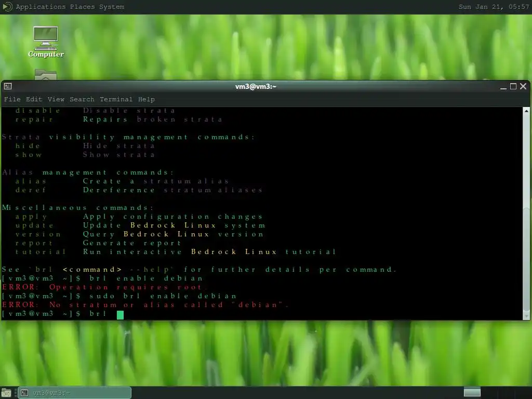Minimize the vm3@vm3 terminal window
The height and width of the screenshot is (399, 532).
(503, 87)
